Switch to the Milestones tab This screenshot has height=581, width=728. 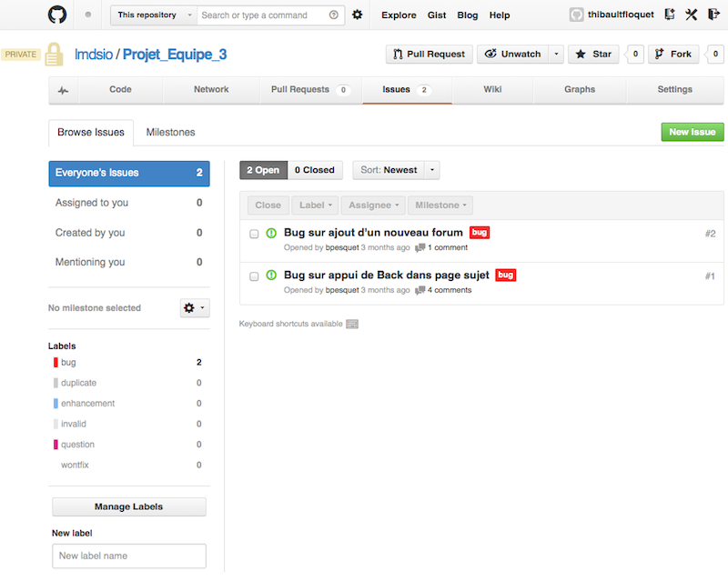(170, 133)
